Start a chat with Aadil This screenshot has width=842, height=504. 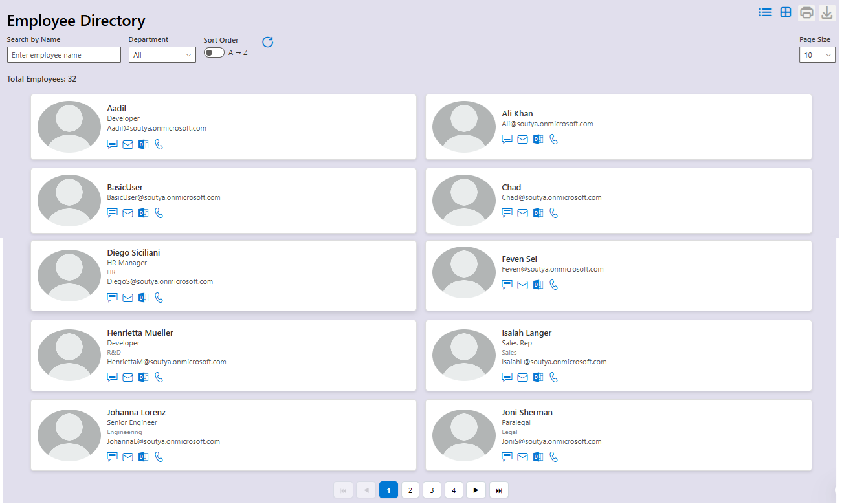point(112,144)
